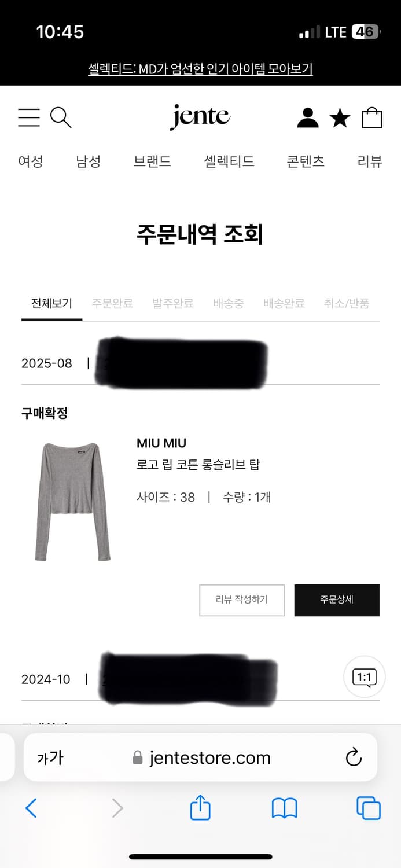Open wishlist star icon
This screenshot has height=868, width=401.
(340, 118)
